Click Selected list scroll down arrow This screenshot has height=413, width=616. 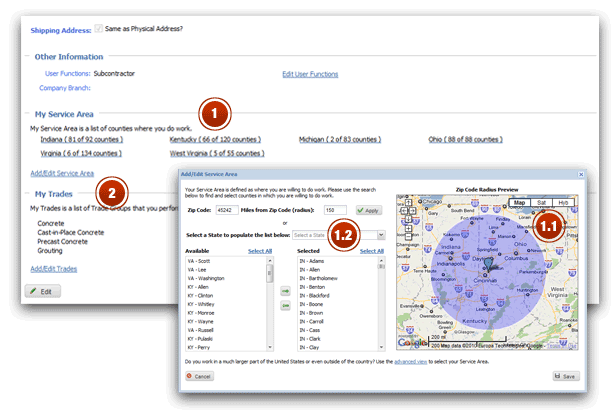point(381,347)
